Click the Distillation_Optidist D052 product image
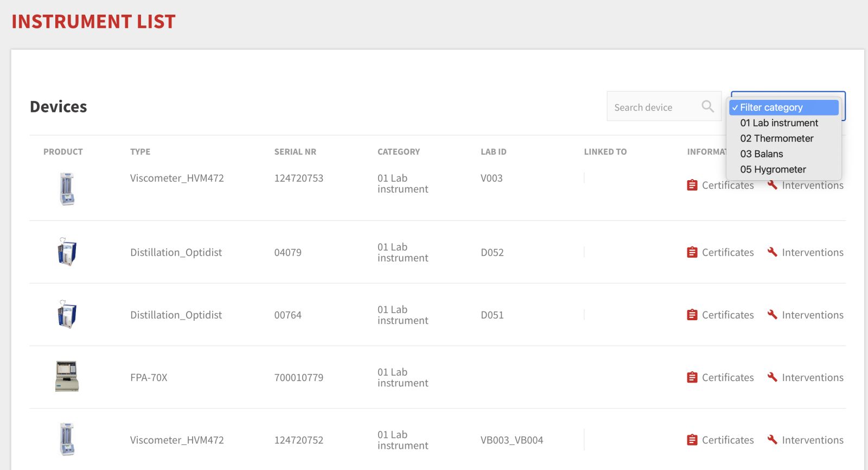 67,252
